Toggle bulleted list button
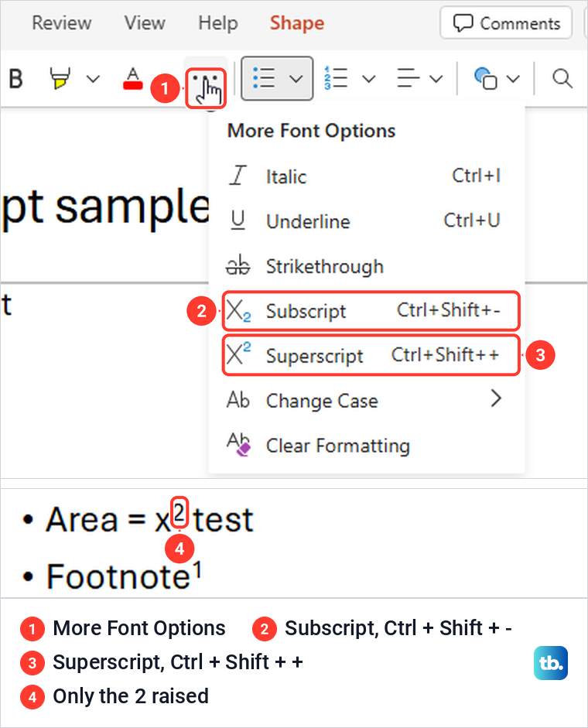 coord(264,78)
